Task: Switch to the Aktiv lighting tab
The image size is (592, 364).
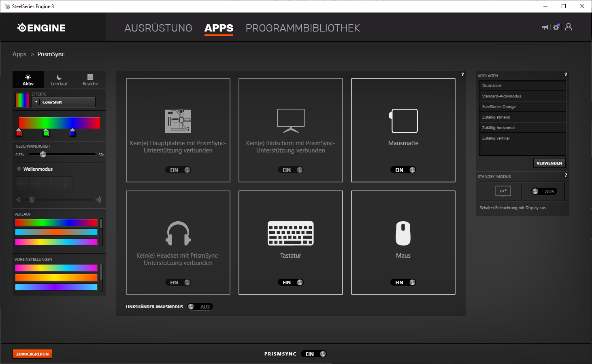Action: pyautogui.click(x=28, y=80)
